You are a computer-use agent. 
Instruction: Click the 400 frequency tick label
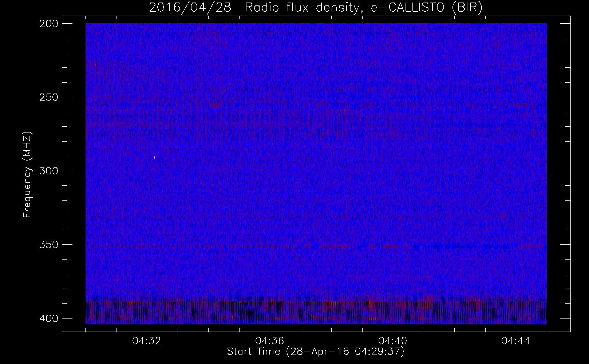pyautogui.click(x=48, y=318)
